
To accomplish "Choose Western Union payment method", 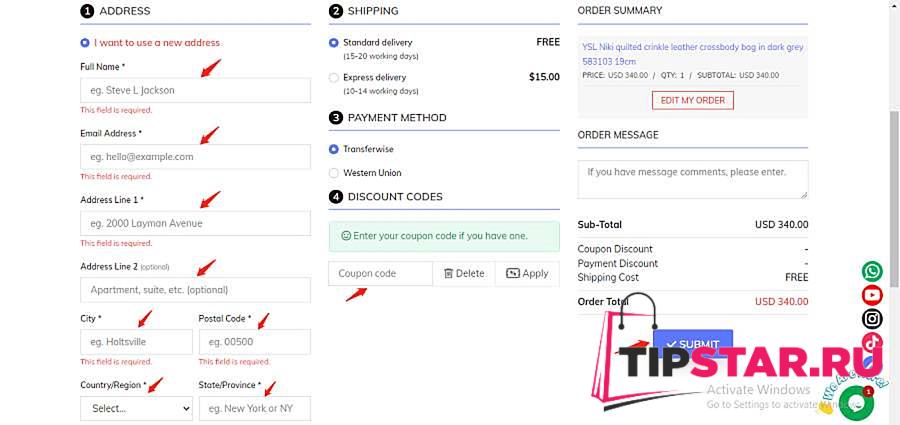I will point(333,173).
